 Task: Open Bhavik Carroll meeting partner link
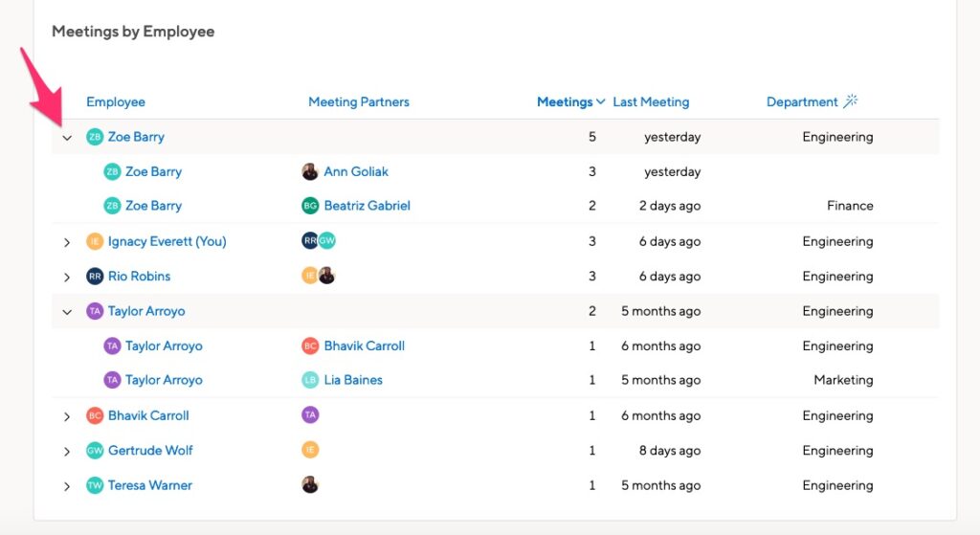pos(364,346)
